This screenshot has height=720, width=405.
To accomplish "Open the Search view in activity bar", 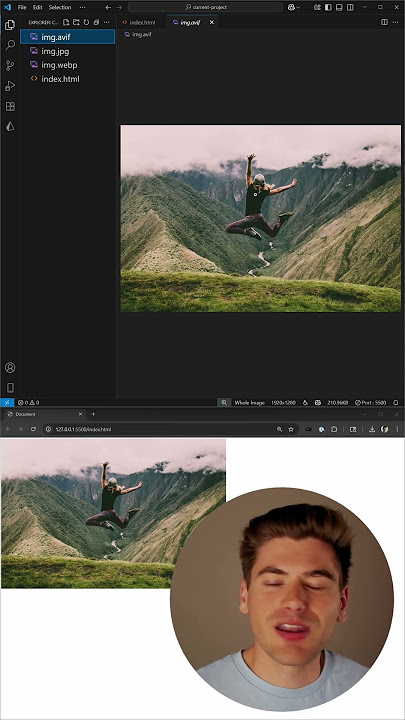I will coord(10,45).
